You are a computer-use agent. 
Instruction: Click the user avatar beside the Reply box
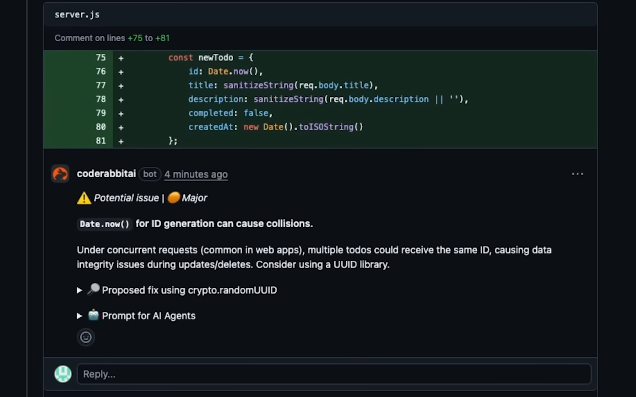[x=63, y=374]
